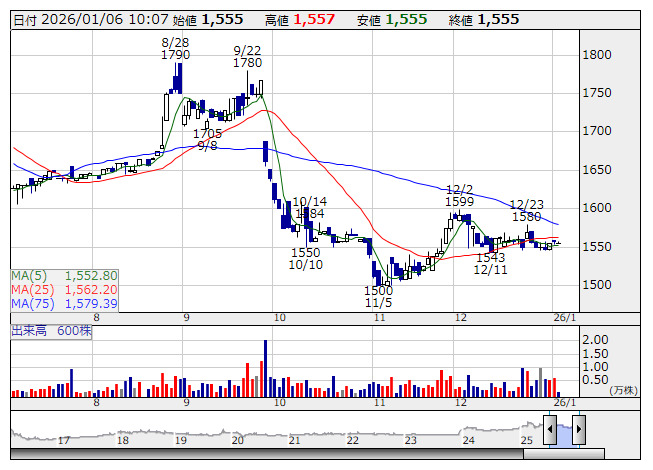Click the highlighted blue range window in overview

(x=564, y=434)
